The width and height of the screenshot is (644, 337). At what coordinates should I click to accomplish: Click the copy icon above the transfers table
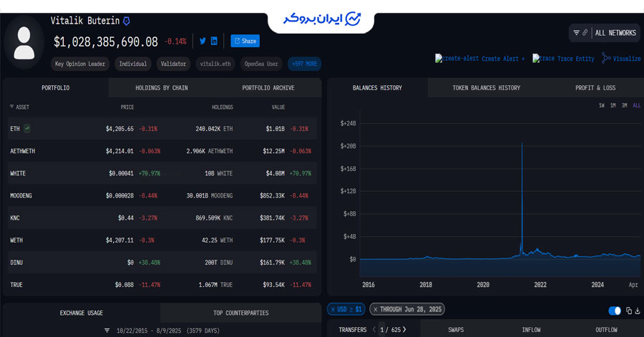(629, 311)
